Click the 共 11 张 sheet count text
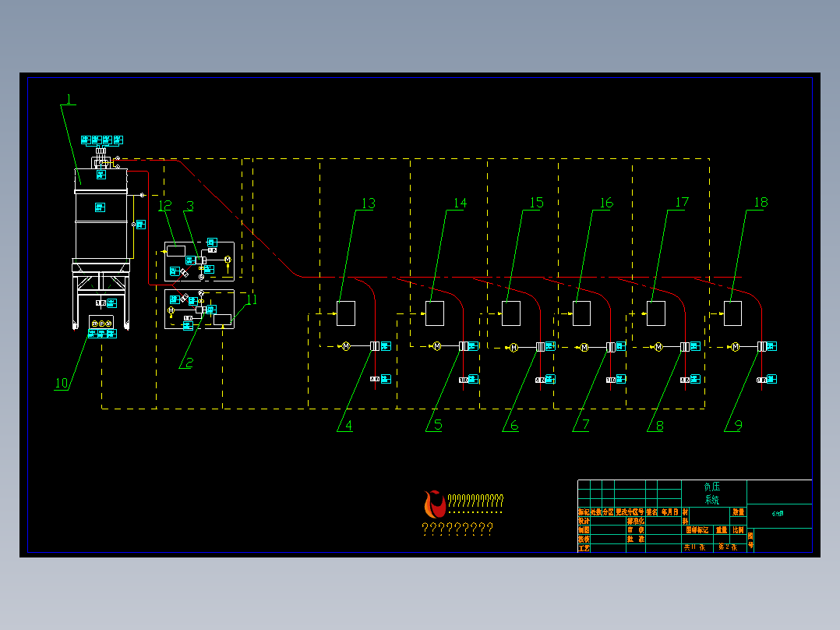 tap(694, 547)
